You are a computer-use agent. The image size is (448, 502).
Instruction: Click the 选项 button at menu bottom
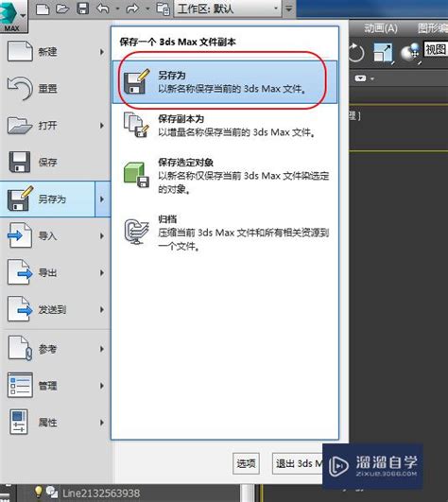click(x=246, y=463)
